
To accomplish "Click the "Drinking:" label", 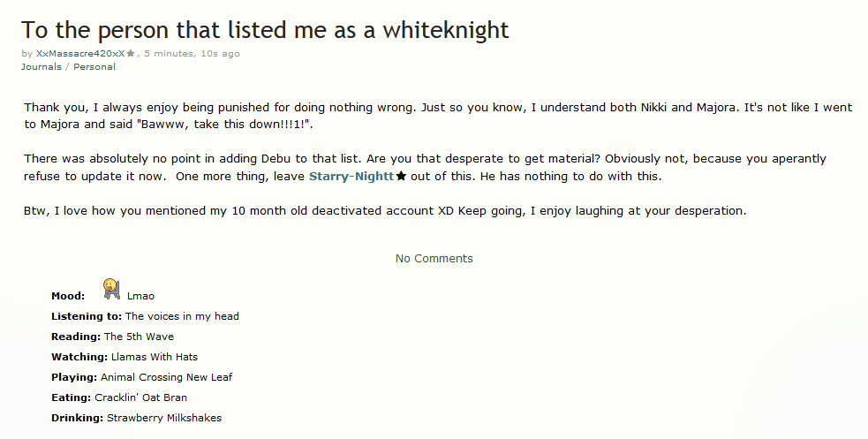I will click(x=77, y=418).
